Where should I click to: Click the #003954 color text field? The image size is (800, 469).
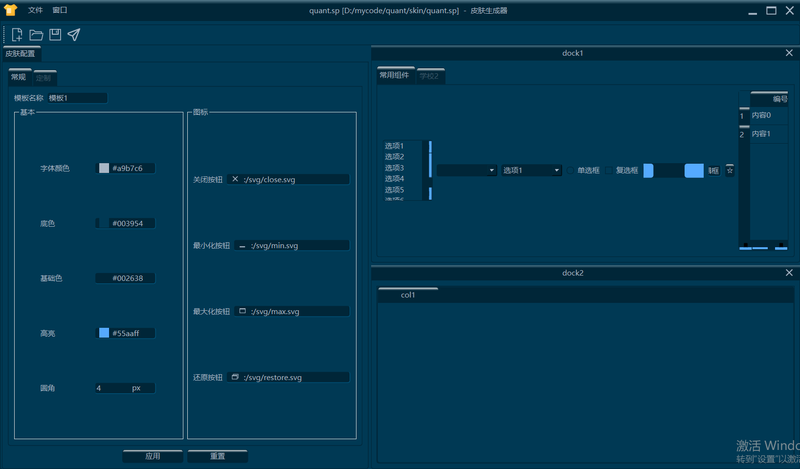(125, 223)
